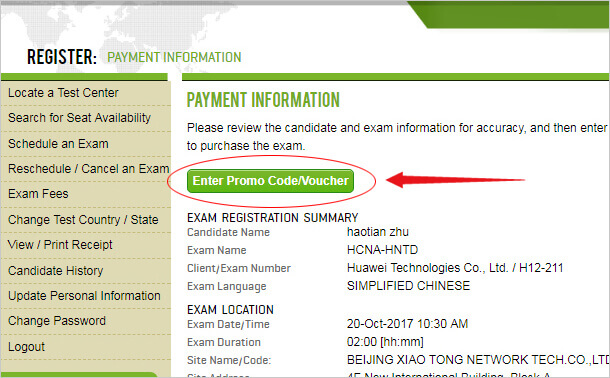Click the Logout link
The height and width of the screenshot is (378, 610).
tap(26, 346)
